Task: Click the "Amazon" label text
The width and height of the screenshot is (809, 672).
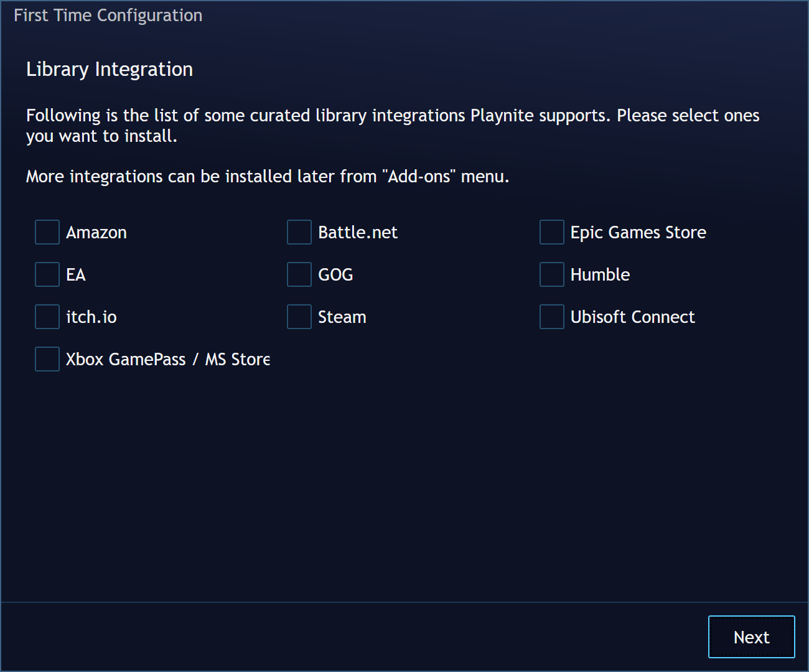Action: tap(96, 233)
